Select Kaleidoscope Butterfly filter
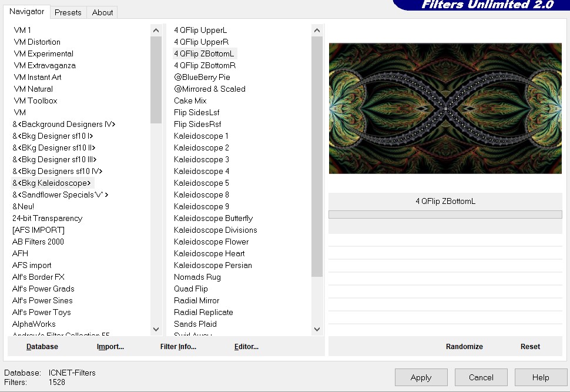Screen dimensions: 570x392 coord(213,218)
